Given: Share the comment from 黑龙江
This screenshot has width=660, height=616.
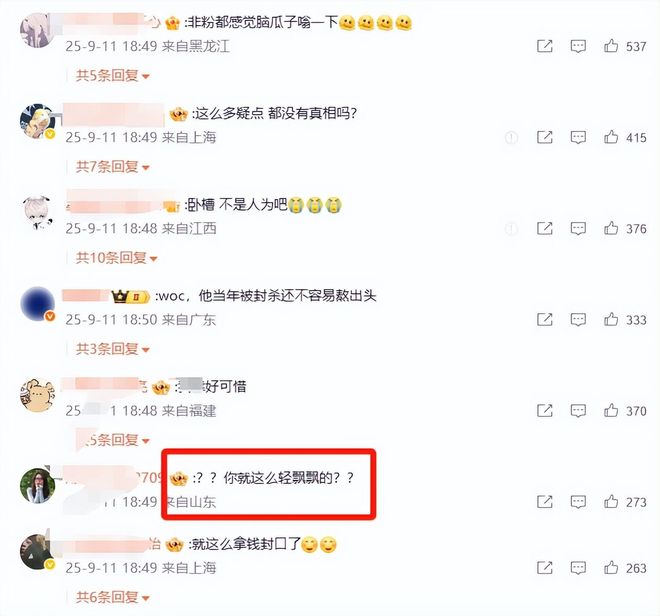Looking at the screenshot, I should tap(545, 46).
